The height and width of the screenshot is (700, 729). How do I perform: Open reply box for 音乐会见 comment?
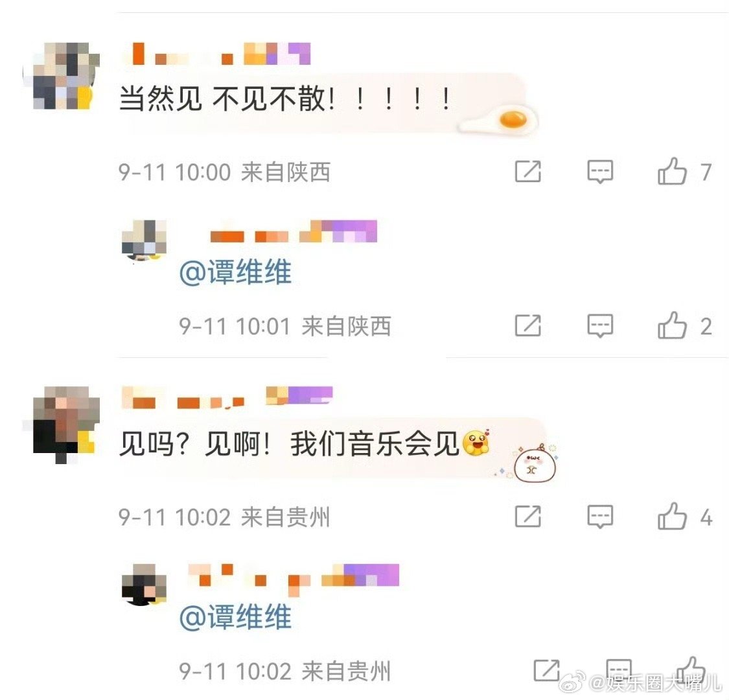[600, 517]
